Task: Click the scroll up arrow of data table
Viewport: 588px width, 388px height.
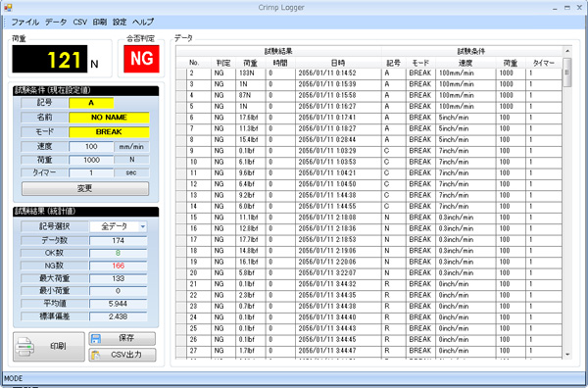Action: coord(567,51)
